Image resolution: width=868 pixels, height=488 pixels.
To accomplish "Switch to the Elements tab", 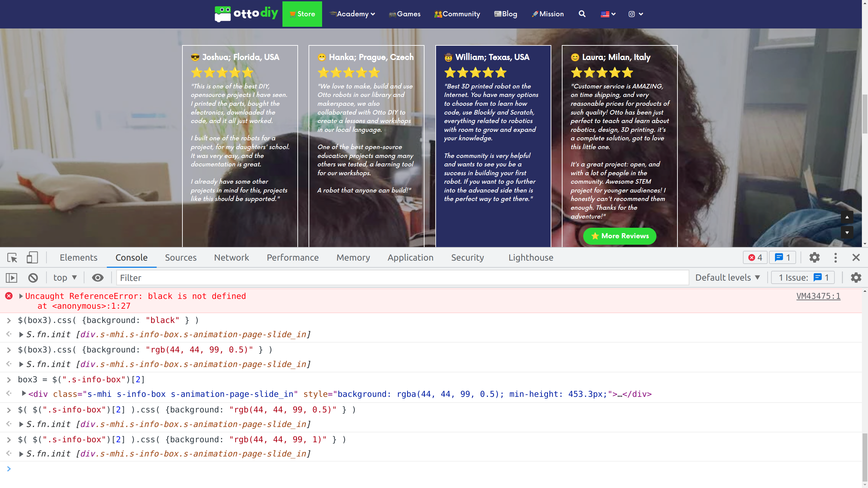I will (78, 258).
